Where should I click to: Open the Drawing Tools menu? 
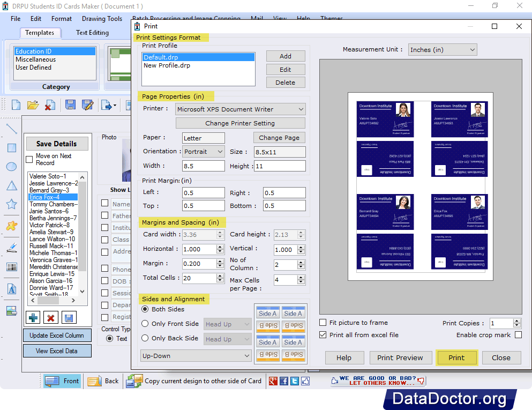[x=102, y=19]
